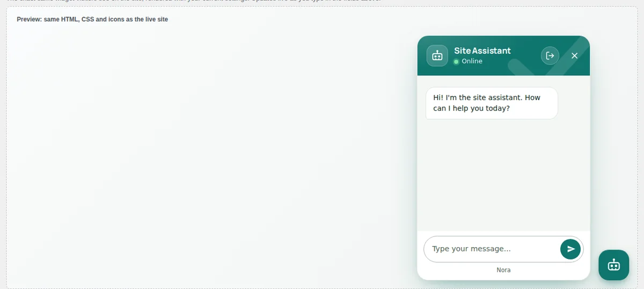The image size is (644, 289).
Task: Toggle the chat launcher robot button
Action: pyautogui.click(x=614, y=265)
